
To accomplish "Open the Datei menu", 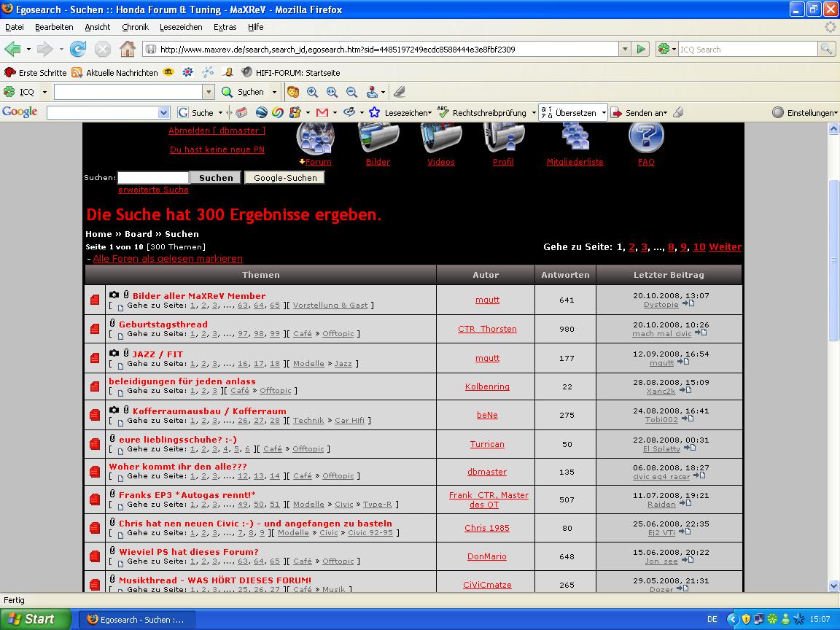I will tap(15, 27).
